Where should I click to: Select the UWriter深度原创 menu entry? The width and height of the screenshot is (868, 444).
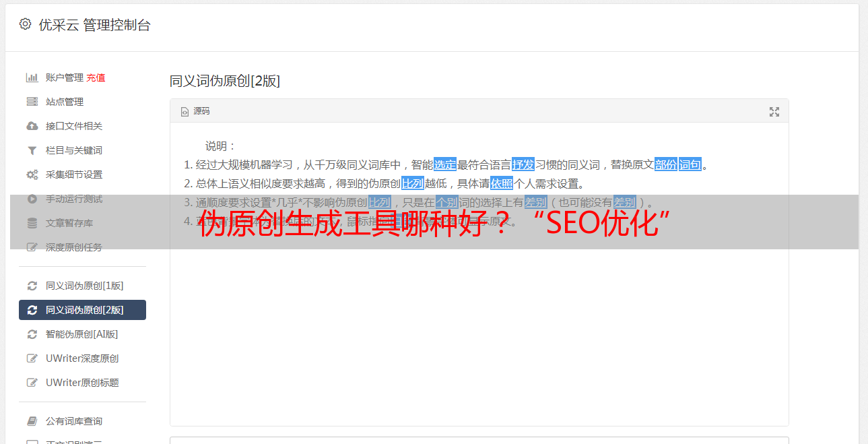pos(81,358)
